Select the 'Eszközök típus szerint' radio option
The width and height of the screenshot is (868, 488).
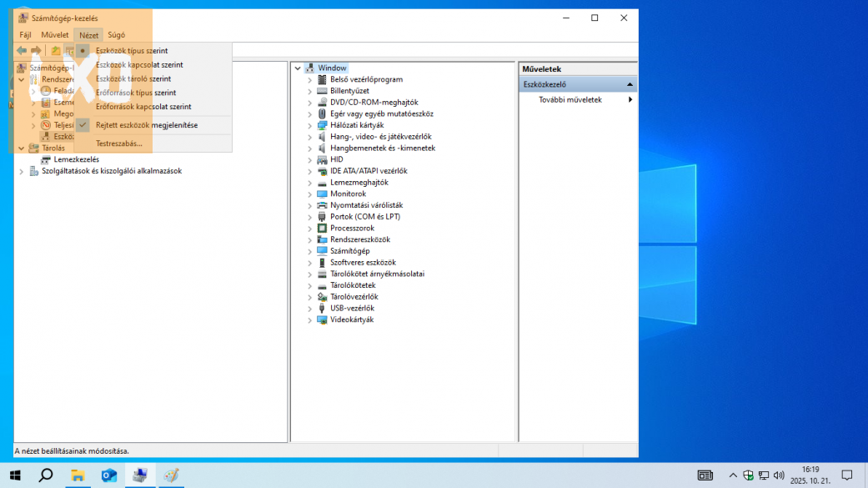point(132,51)
